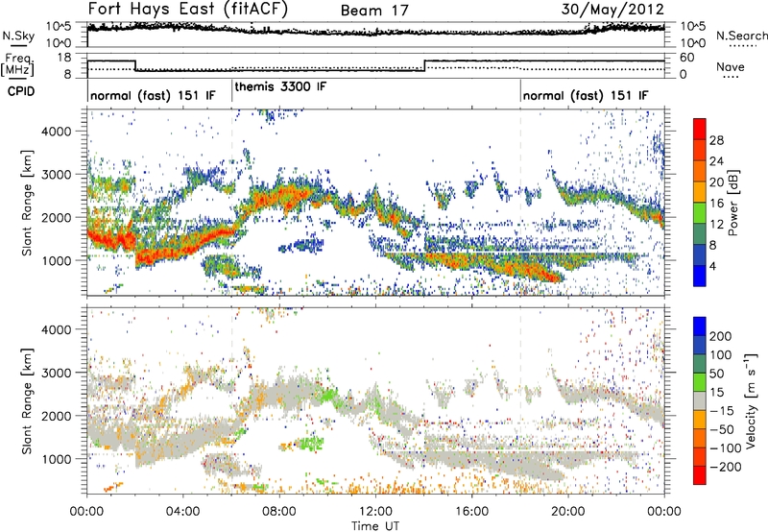Click the 'Slant Range [km]' label of power panel
This screenshot has width=768, height=532.
click(x=27, y=203)
